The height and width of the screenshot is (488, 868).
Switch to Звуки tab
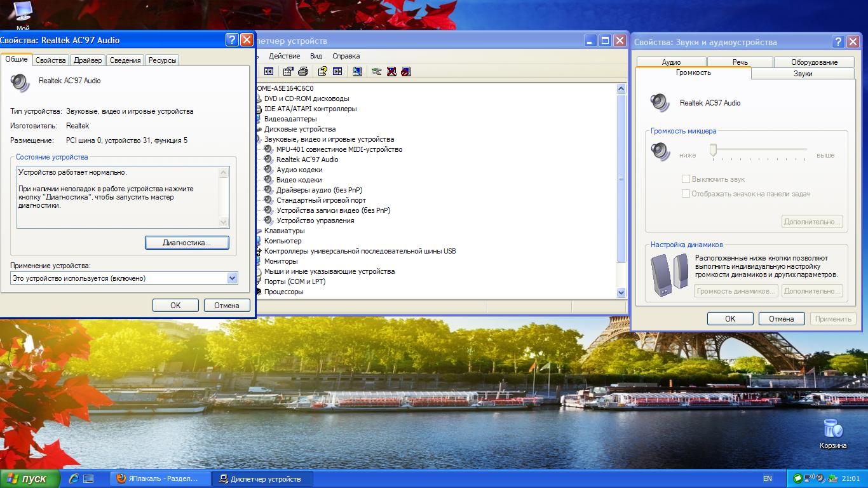803,74
